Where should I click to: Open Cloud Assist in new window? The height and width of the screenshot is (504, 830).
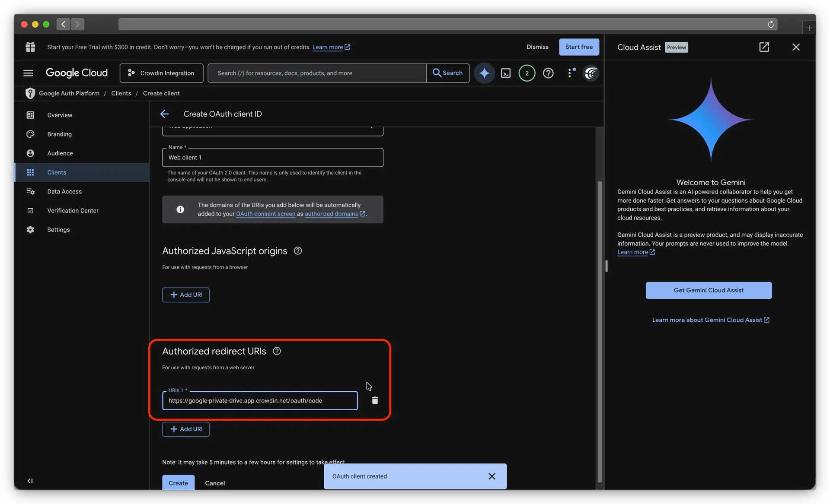pyautogui.click(x=764, y=47)
